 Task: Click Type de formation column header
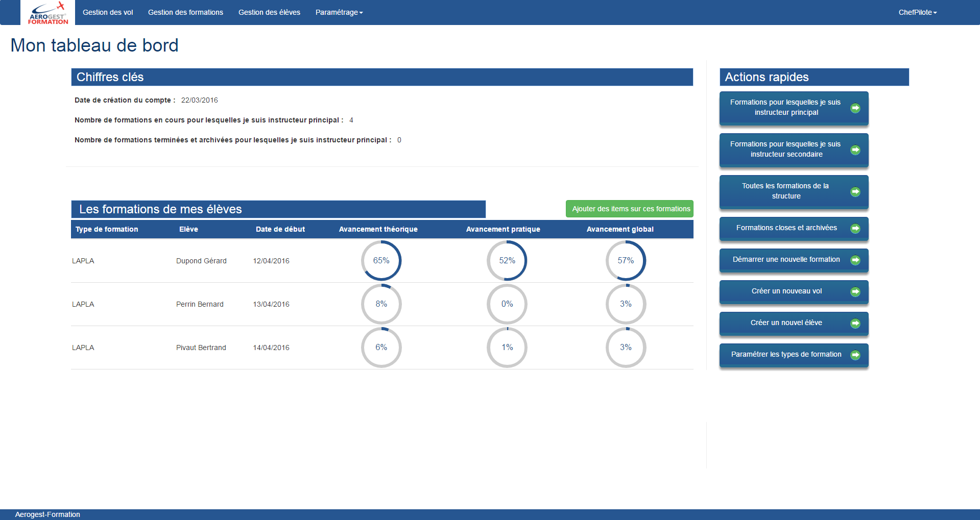pyautogui.click(x=107, y=229)
